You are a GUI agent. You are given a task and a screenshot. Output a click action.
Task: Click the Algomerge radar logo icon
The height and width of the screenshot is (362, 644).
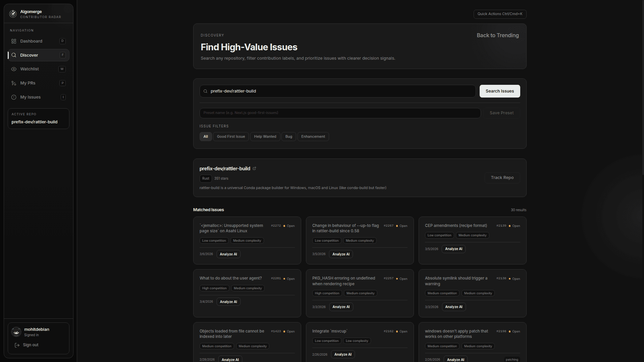coord(13,14)
